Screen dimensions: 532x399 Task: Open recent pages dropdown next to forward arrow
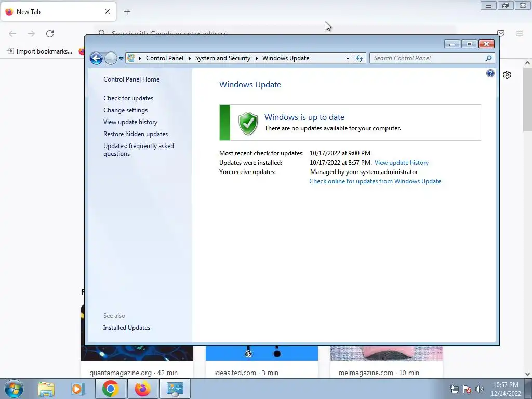click(x=121, y=58)
